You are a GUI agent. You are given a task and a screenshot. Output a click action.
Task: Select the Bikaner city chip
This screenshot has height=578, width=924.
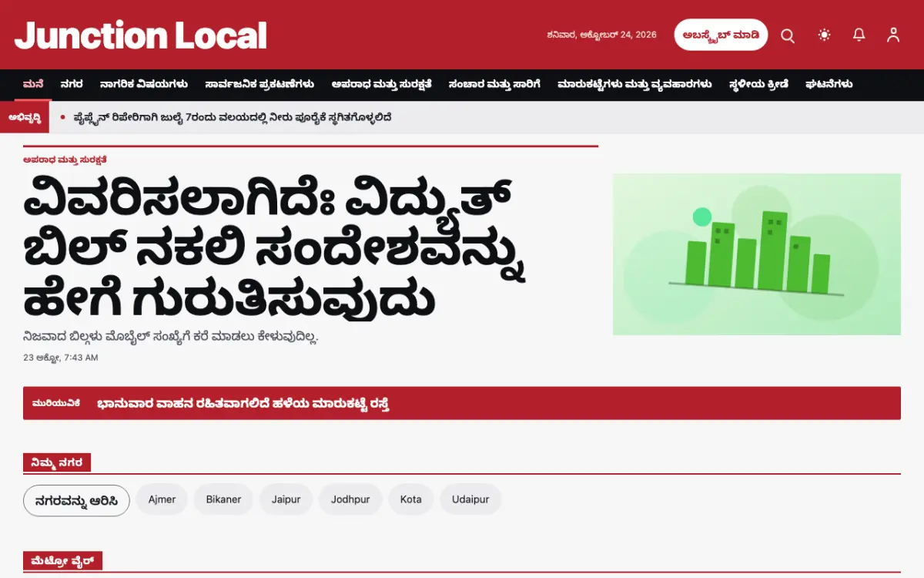tap(223, 499)
